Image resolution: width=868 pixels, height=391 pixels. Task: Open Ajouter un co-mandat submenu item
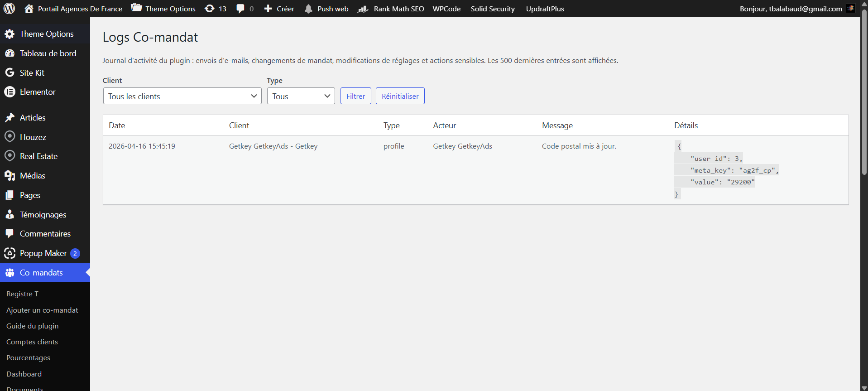coord(42,310)
